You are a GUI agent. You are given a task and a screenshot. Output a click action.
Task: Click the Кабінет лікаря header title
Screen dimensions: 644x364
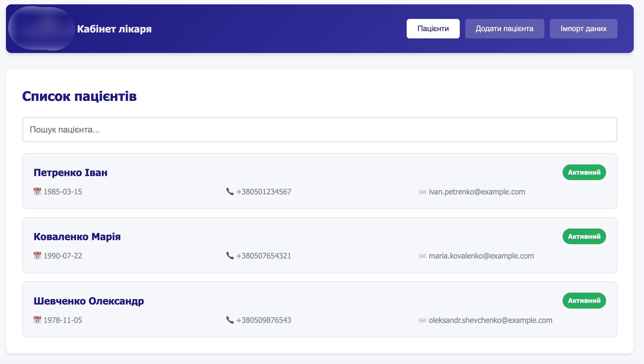[x=114, y=29]
